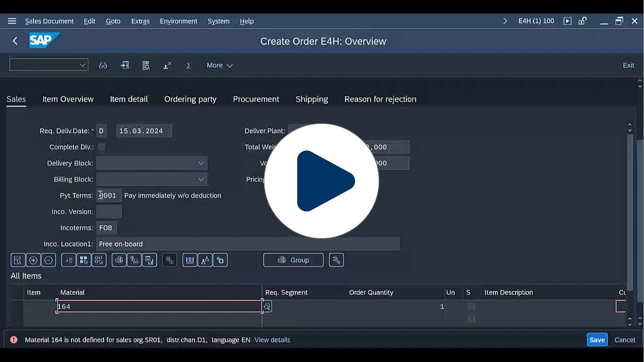
Task: Click the deselect all items icon
Action: (99, 260)
